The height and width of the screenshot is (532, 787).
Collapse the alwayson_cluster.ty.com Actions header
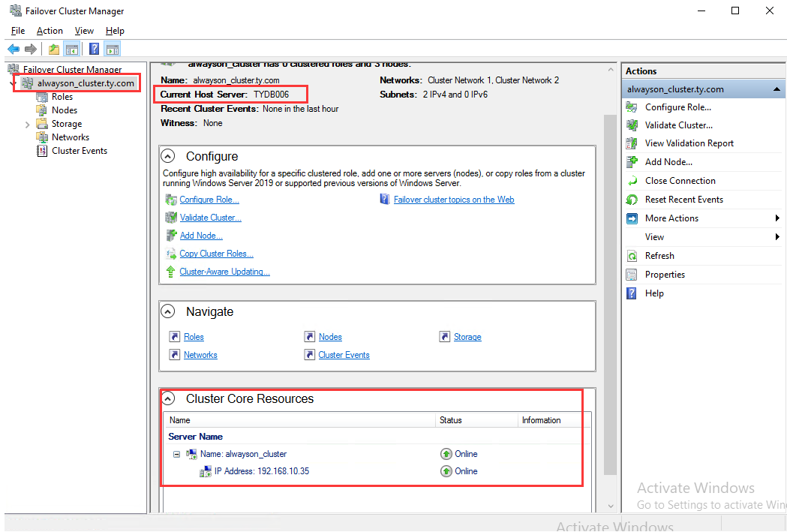tap(776, 89)
